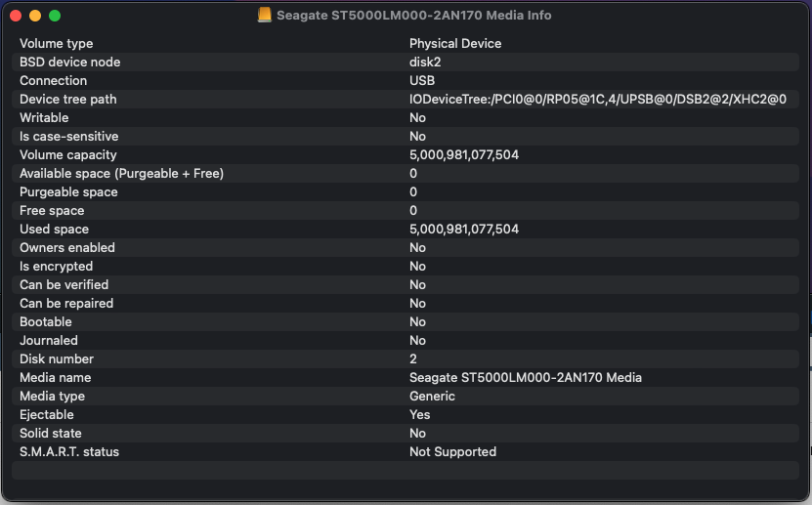Select the Volume capacity value
Viewport: 812px width, 505px height.
[x=464, y=155]
